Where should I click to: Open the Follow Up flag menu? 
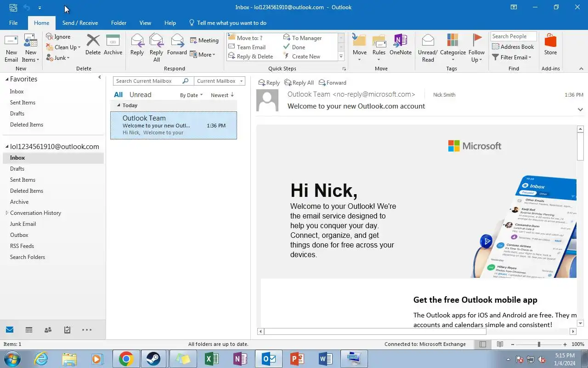tap(477, 48)
